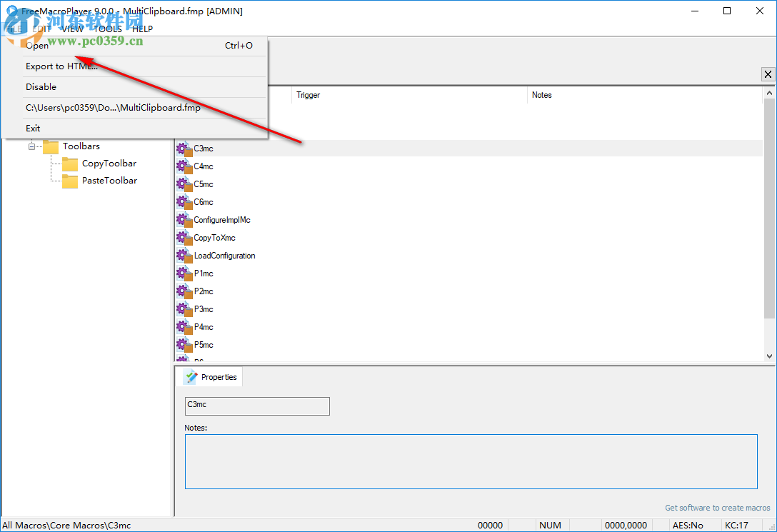This screenshot has height=532, width=777.
Task: Switch to the Properties tab
Action: tap(210, 377)
